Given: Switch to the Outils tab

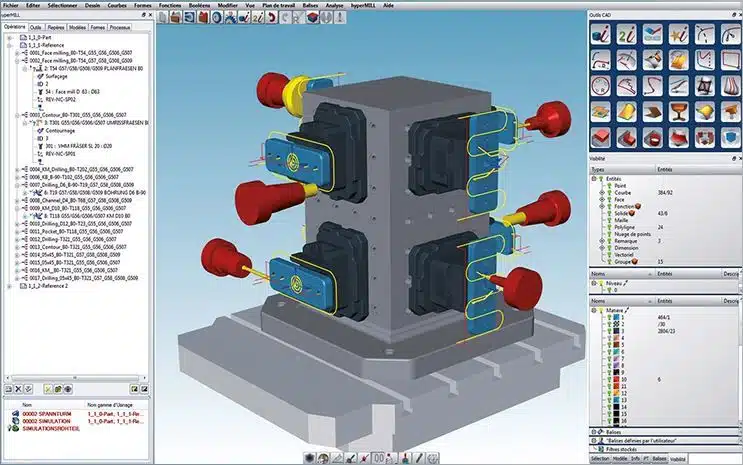Looking at the screenshot, I should click(x=36, y=27).
